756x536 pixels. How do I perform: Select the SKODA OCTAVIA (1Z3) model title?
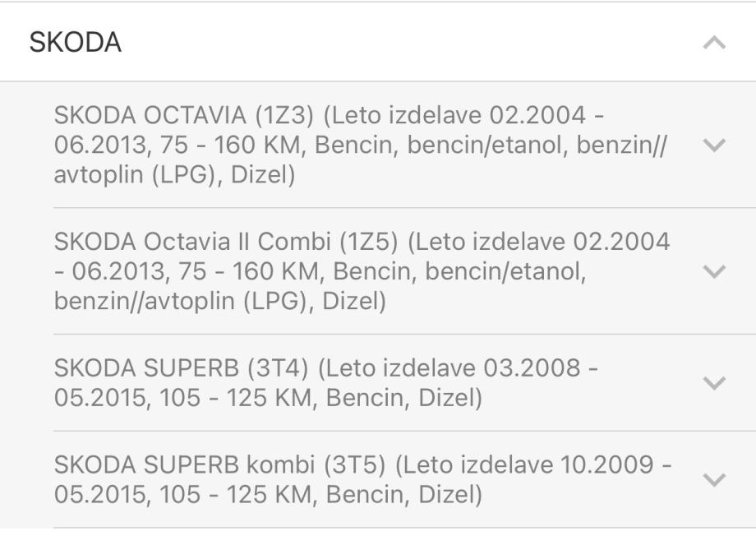coord(184,115)
